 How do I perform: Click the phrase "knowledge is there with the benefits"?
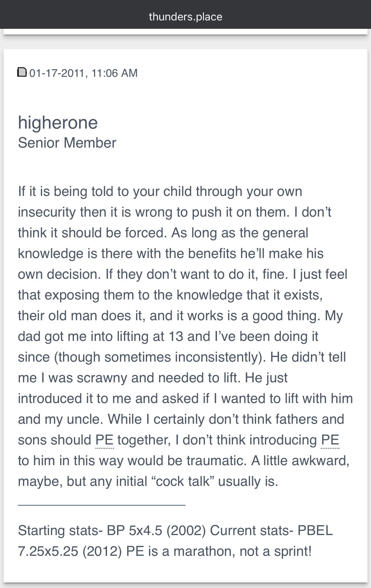pyautogui.click(x=127, y=254)
